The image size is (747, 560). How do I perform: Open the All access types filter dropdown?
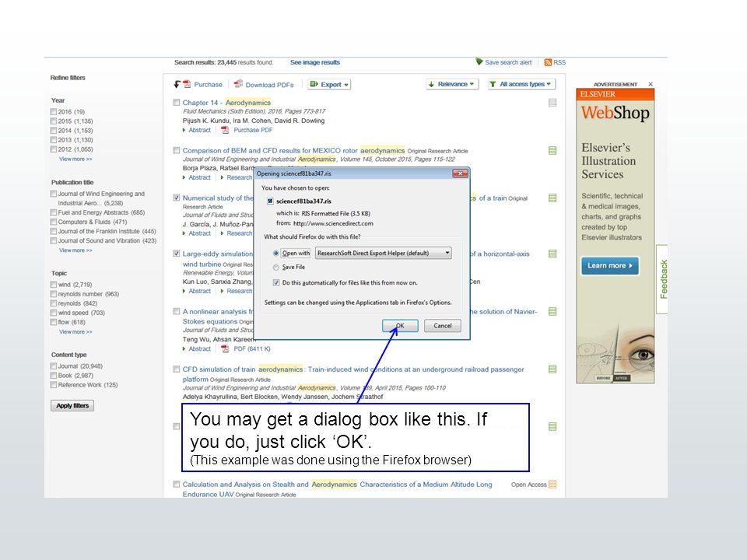521,84
